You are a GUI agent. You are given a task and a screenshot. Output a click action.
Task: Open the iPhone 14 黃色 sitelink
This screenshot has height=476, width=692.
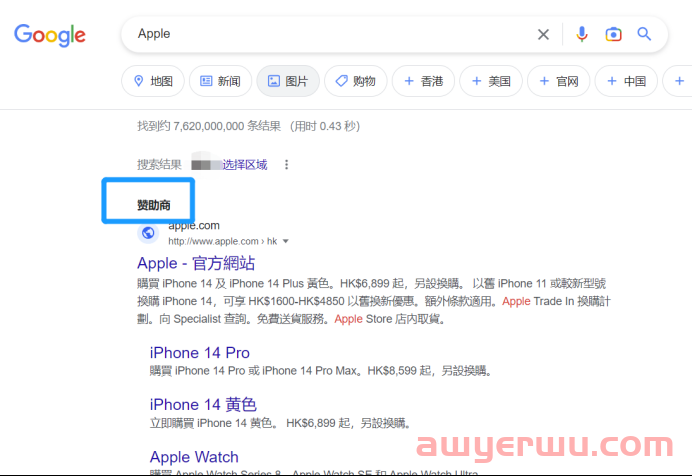(203, 405)
